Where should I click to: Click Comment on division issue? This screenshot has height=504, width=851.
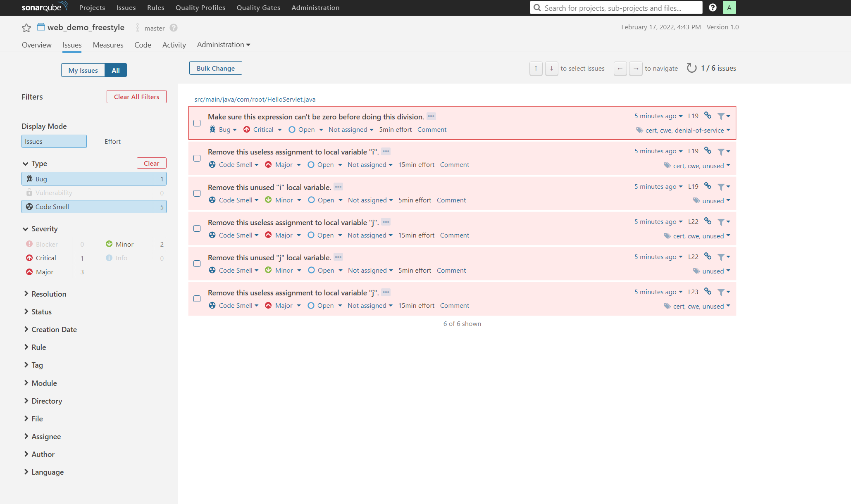coord(432,129)
